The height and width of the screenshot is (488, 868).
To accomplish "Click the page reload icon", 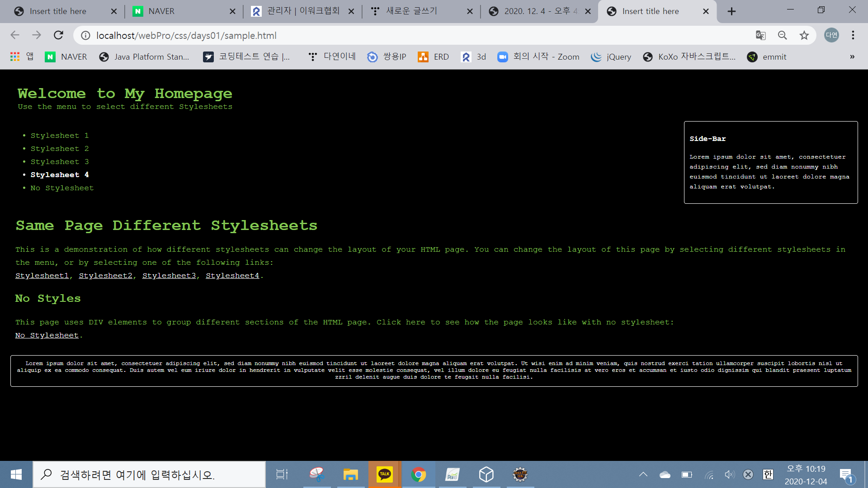I will click(58, 35).
